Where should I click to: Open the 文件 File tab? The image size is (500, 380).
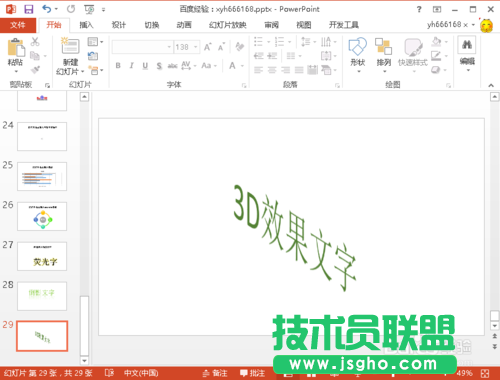[x=18, y=25]
